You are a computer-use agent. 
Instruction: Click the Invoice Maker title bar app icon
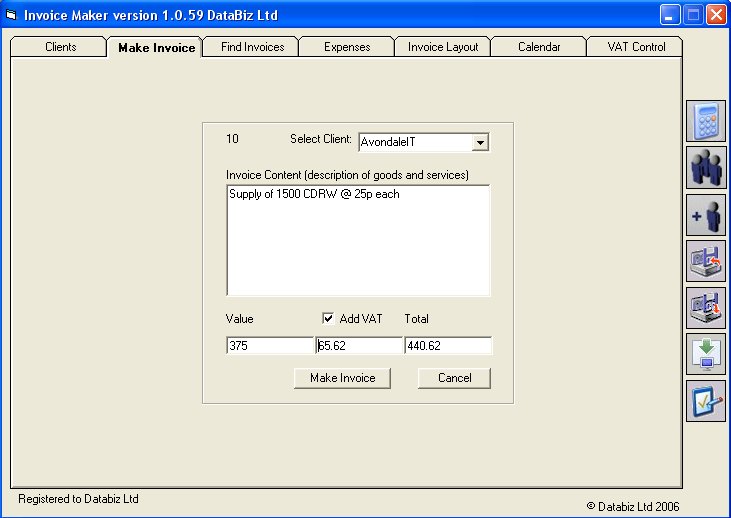[12, 15]
